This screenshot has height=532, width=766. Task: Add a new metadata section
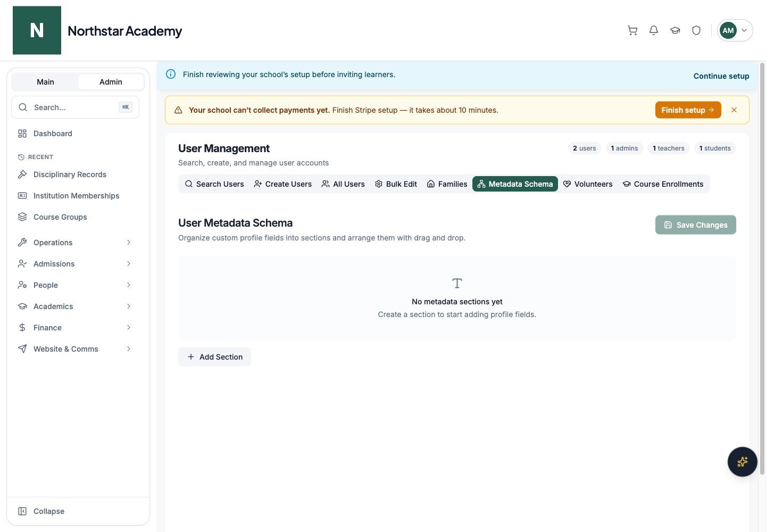(214, 357)
